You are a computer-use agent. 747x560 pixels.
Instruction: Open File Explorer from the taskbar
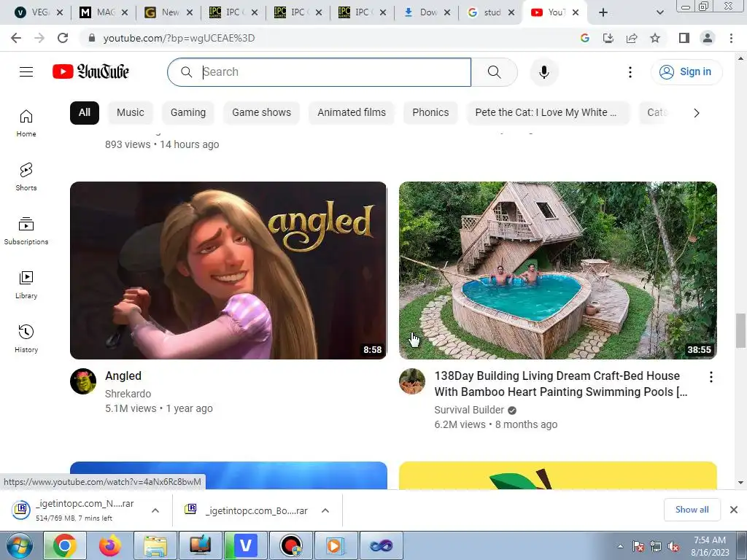155,545
